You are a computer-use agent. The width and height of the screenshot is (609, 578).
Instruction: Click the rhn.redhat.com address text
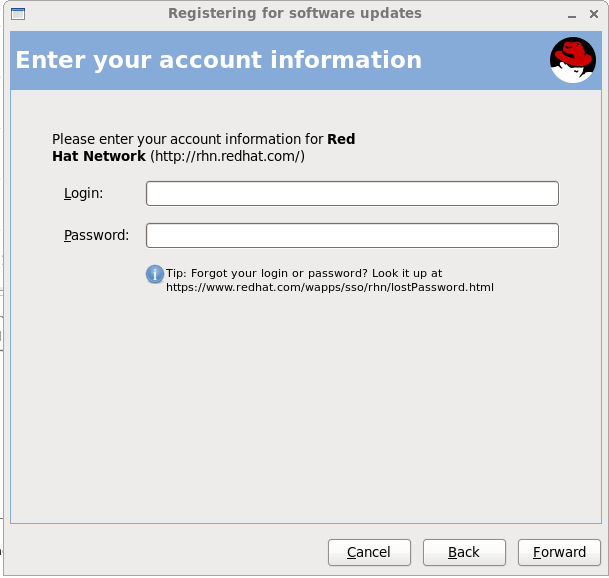coord(227,156)
